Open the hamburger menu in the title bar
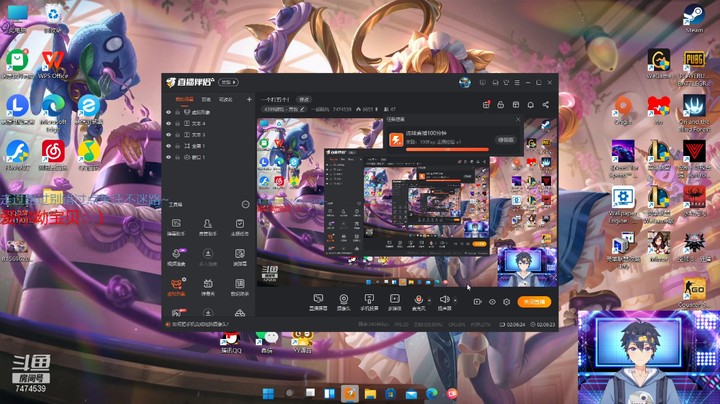Screen dimensions: 720x404 [x=517, y=83]
